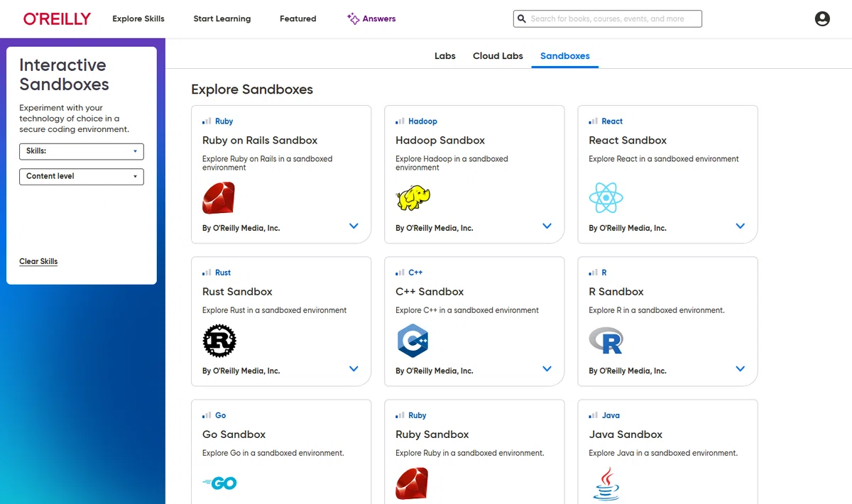Click the Hadoop elephant logo
Image resolution: width=852 pixels, height=504 pixels.
(413, 198)
